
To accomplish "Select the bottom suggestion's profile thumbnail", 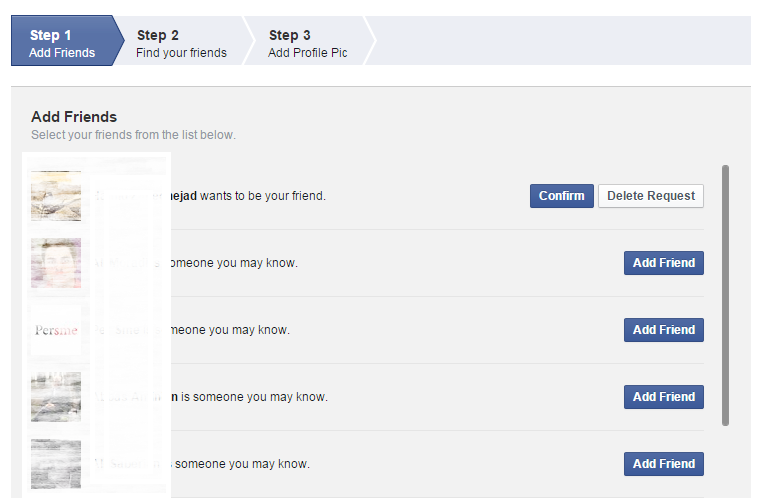I will point(56,464).
